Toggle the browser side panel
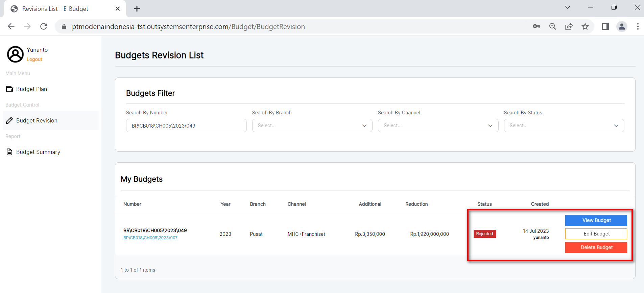The width and height of the screenshot is (644, 293). pos(605,26)
